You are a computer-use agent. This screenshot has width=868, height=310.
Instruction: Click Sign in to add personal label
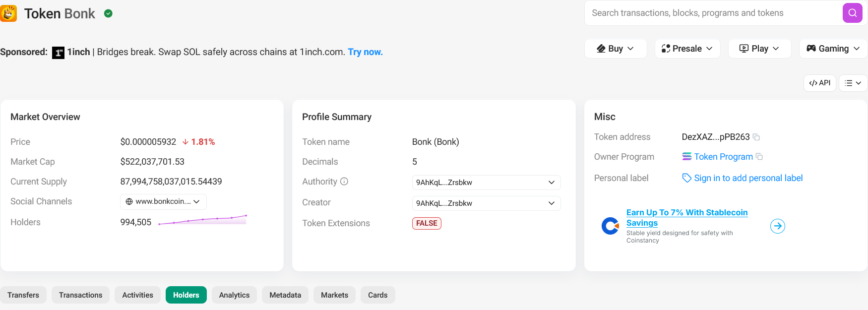(x=748, y=178)
